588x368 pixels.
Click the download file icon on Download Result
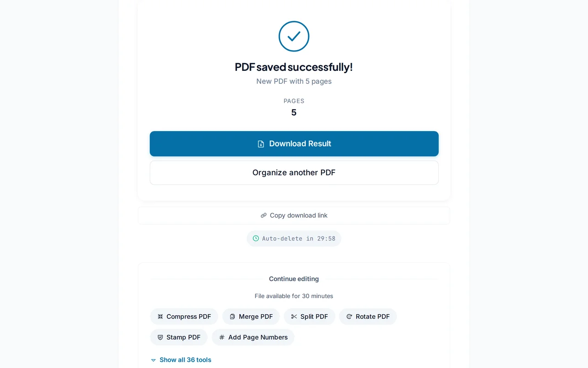click(261, 144)
